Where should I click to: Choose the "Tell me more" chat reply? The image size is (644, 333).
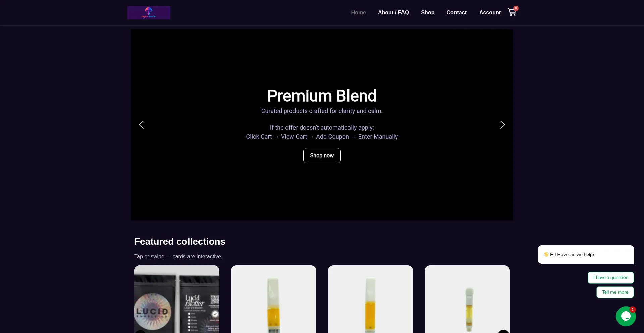point(615,292)
